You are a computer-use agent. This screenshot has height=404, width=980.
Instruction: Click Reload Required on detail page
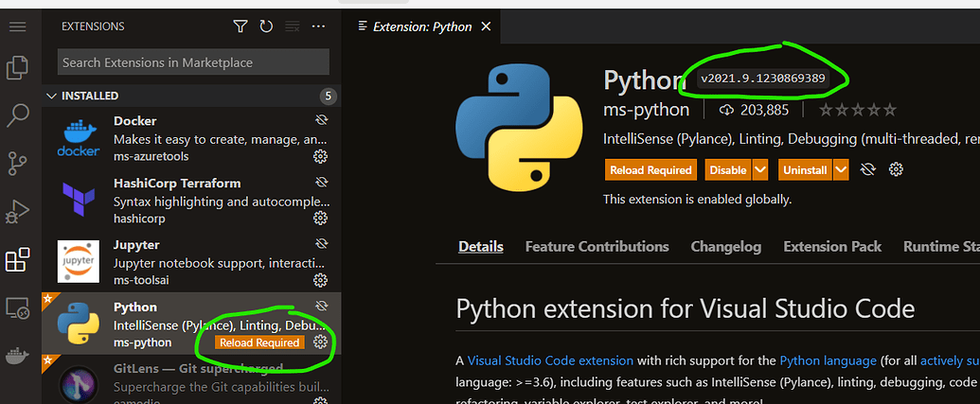point(650,170)
